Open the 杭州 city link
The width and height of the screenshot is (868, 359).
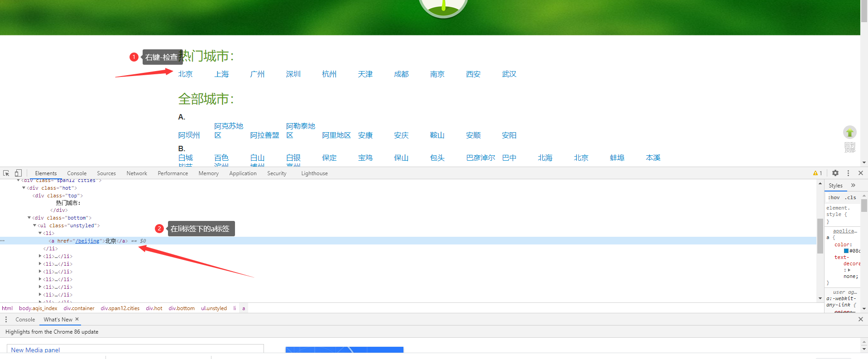329,74
